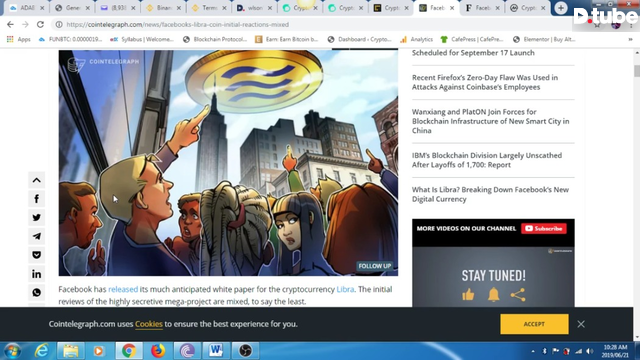Image resolution: width=640 pixels, height=360 pixels.
Task: Open CafePress bookmark
Action: [x=472, y=40]
